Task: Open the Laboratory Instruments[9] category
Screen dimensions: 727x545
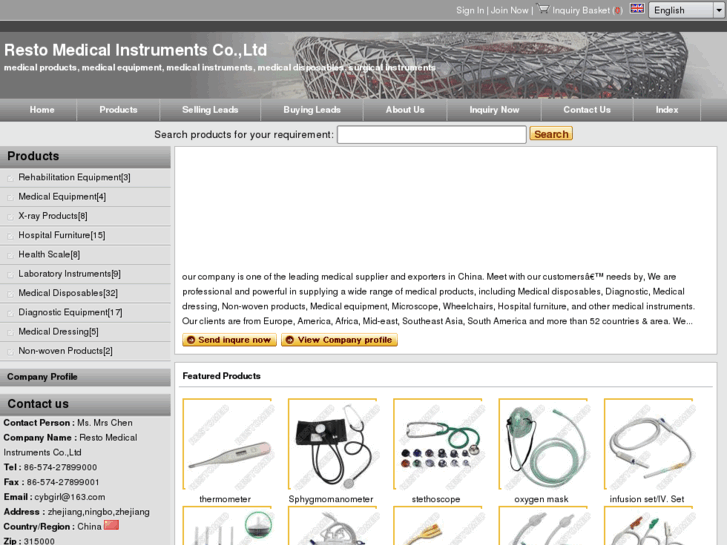Action: [x=70, y=274]
